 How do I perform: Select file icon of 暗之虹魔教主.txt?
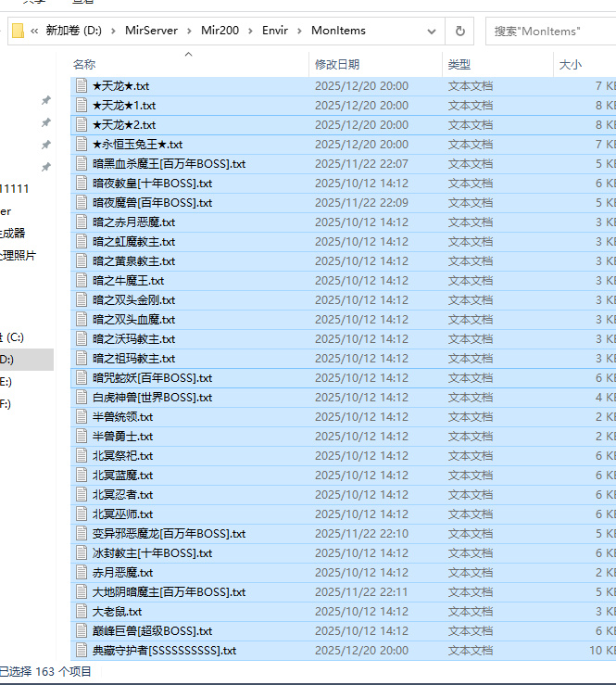coord(82,242)
